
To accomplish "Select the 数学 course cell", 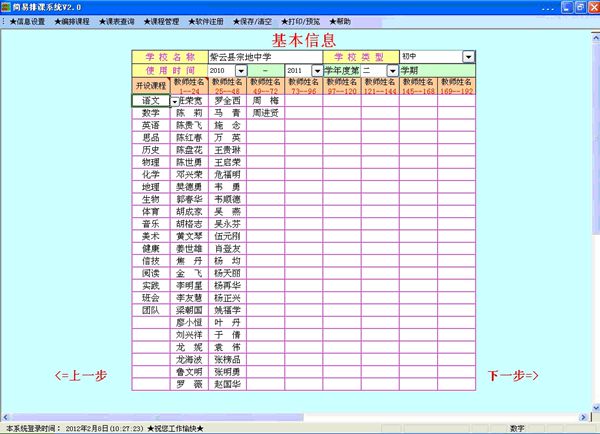I will pyautogui.click(x=151, y=114).
